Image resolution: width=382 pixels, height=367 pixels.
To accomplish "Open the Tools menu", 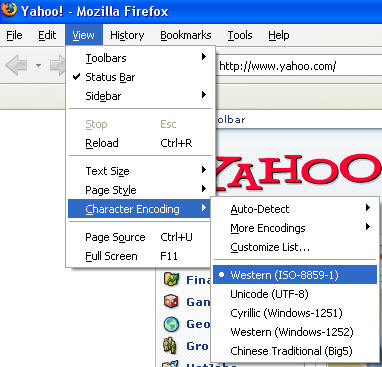I will [x=240, y=35].
